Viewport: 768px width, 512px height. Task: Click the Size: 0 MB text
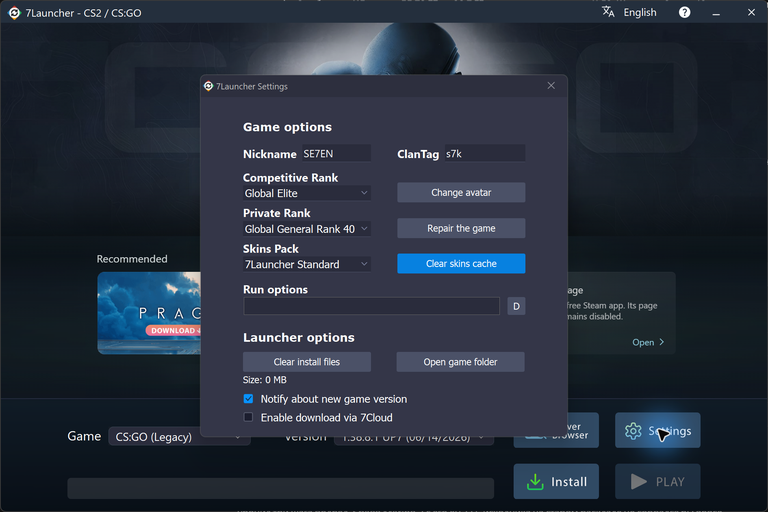pyautogui.click(x=264, y=380)
